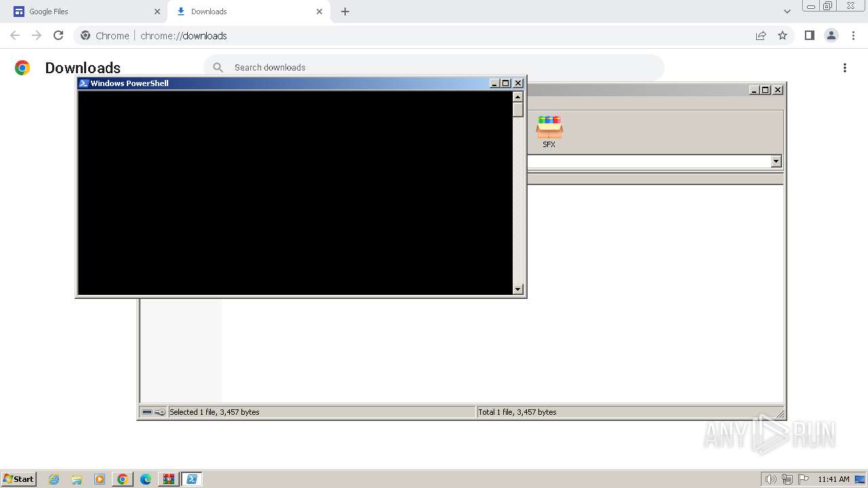Select Chrome in the taskbar
Screen dimensions: 868x488
[x=123, y=479]
